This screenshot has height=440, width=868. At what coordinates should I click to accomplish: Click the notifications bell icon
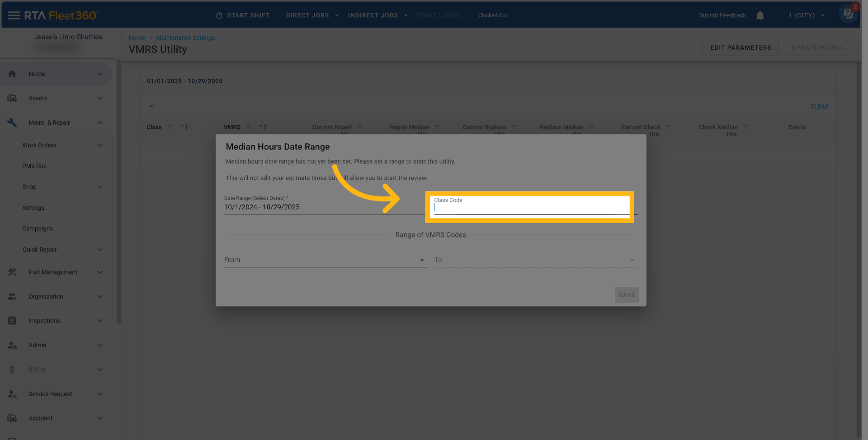pyautogui.click(x=760, y=15)
